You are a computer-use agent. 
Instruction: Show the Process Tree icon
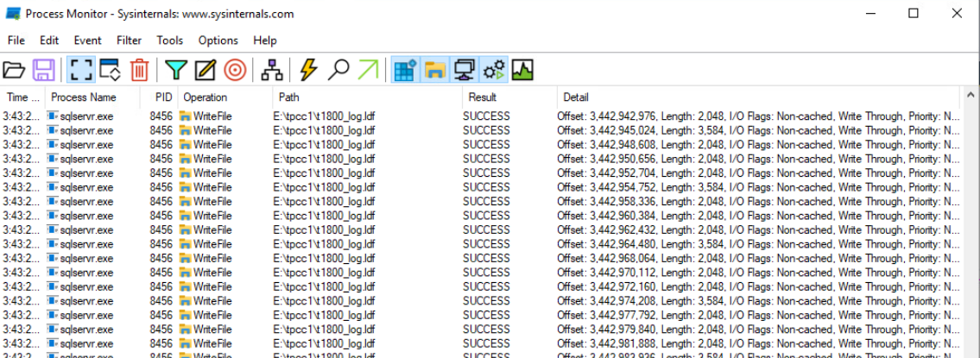coord(272,70)
